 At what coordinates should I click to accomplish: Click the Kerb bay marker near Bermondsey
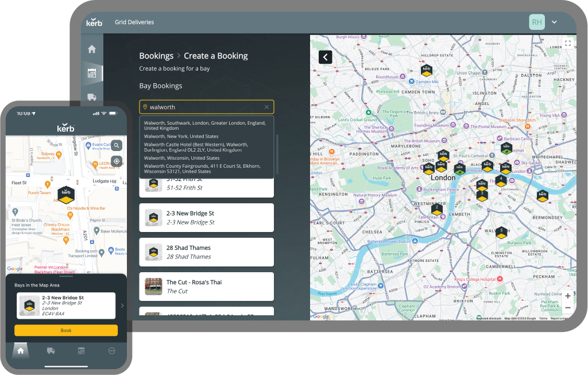(x=542, y=195)
